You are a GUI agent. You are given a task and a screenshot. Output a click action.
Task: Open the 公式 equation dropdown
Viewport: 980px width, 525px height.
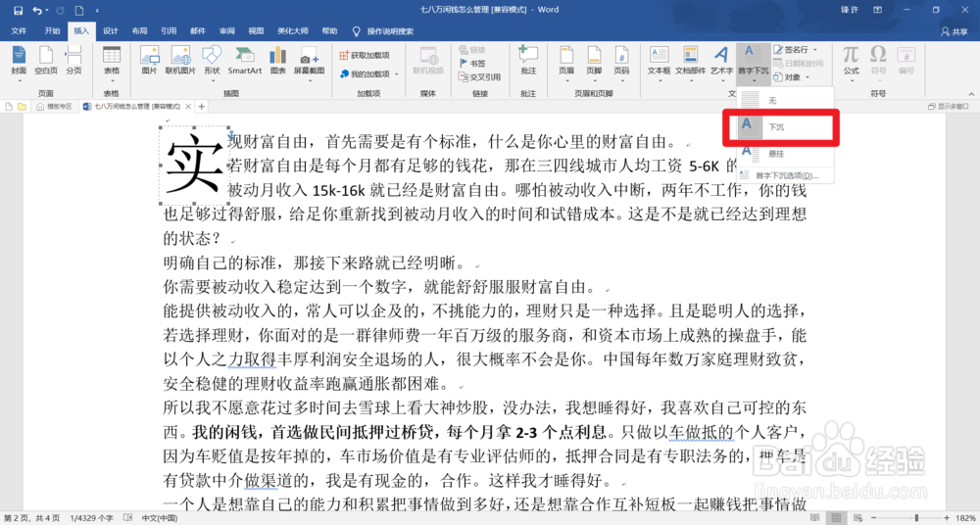(x=851, y=64)
